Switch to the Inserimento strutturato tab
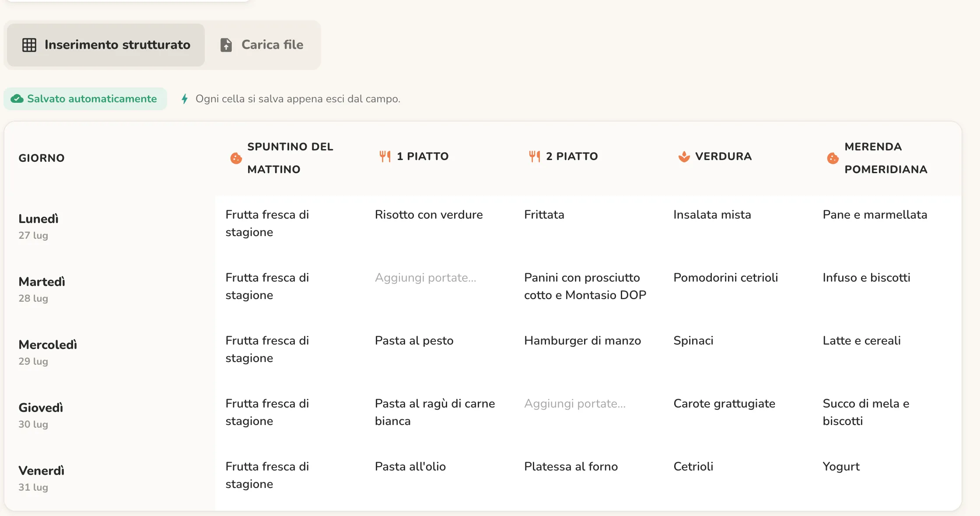The width and height of the screenshot is (980, 516). (106, 45)
